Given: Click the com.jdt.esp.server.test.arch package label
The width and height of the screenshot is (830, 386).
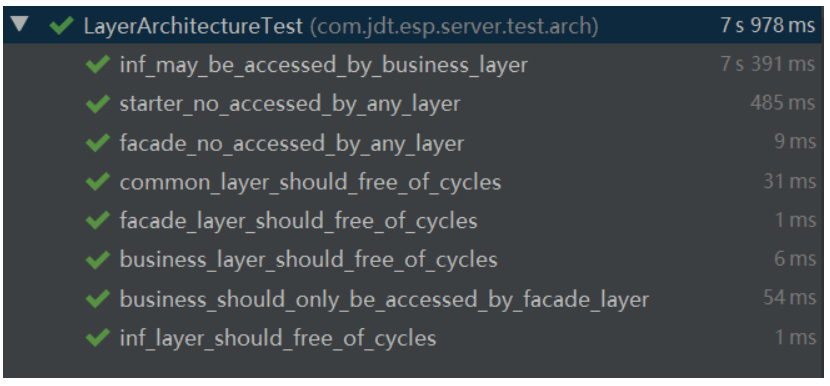Looking at the screenshot, I should [x=454, y=26].
